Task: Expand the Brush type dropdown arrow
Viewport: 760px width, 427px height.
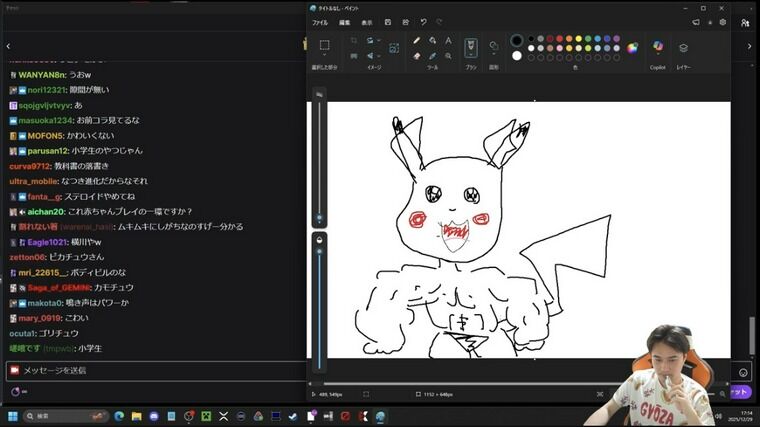Action: (471, 56)
